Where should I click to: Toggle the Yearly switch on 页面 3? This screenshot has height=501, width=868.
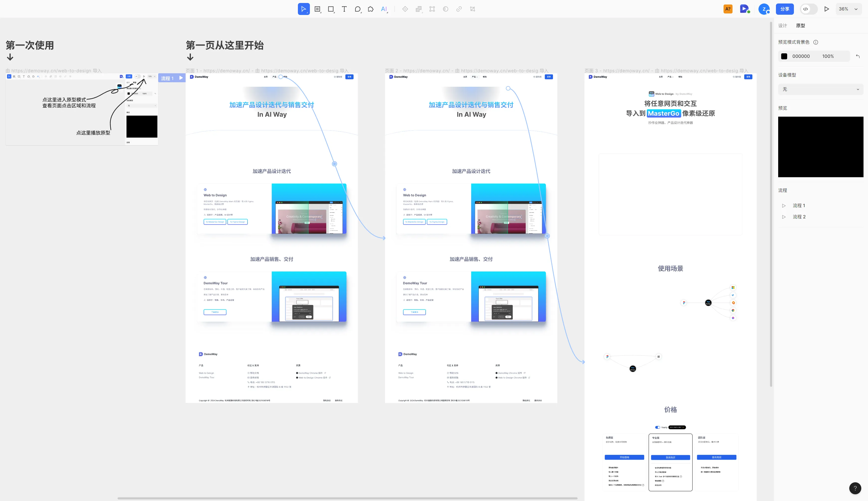657,427
